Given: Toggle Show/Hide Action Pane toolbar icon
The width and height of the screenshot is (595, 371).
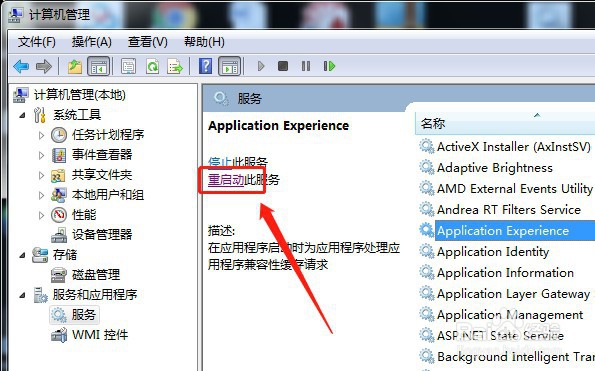Looking at the screenshot, I should point(230,66).
